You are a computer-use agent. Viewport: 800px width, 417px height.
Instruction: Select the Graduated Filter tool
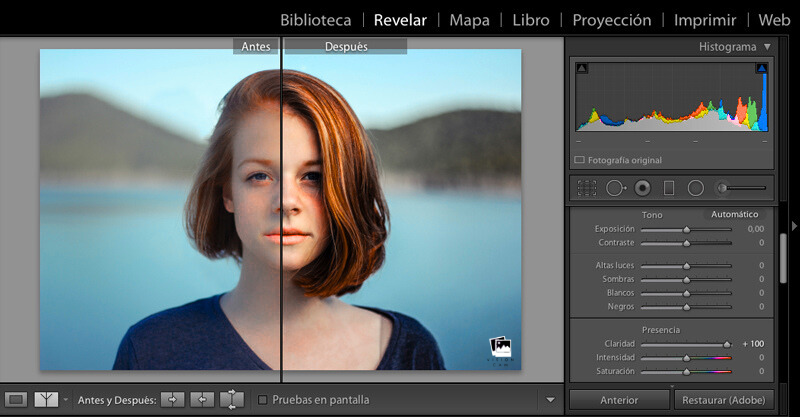coord(669,188)
